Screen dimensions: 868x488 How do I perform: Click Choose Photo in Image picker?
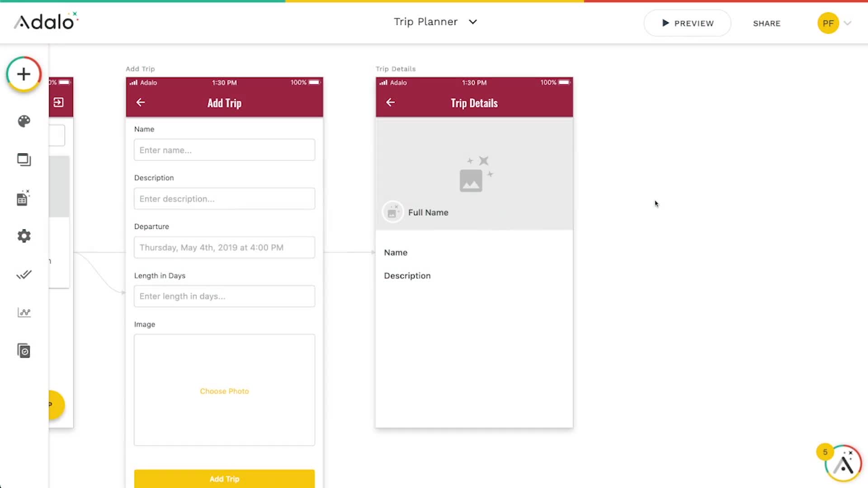click(x=224, y=391)
